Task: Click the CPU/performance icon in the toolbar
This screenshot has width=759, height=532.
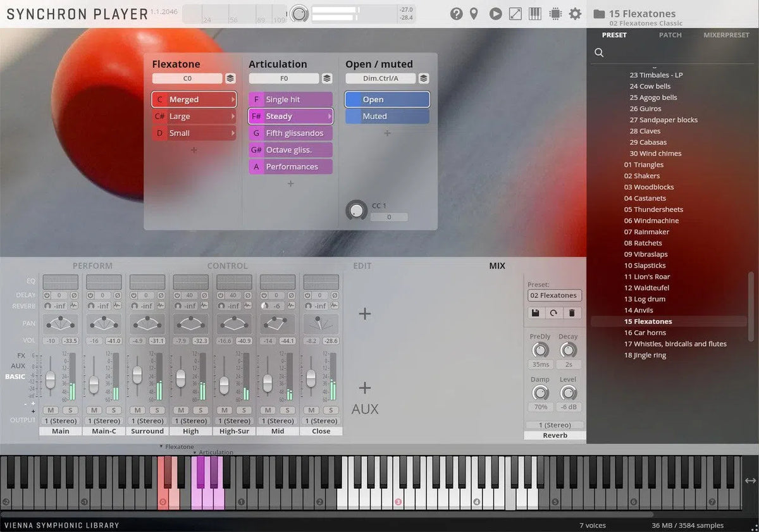Action: 555,13
